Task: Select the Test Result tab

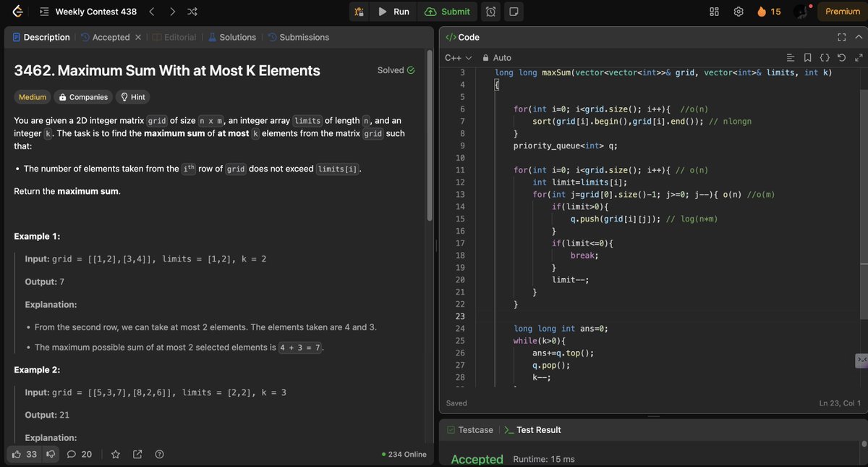Action: pos(532,430)
